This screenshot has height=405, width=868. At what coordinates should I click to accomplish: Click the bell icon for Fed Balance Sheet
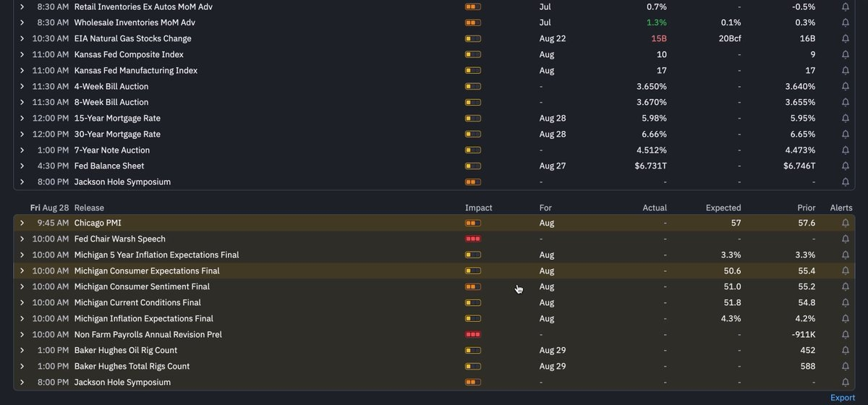pyautogui.click(x=846, y=166)
